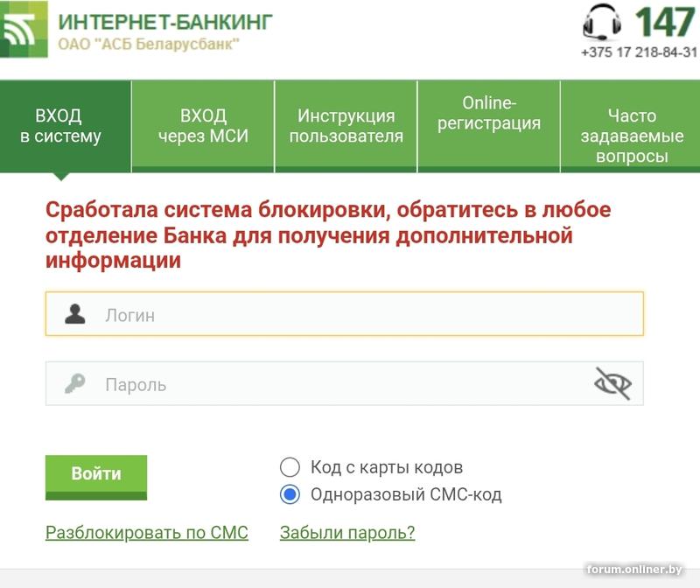Image resolution: width=700 pixels, height=588 pixels.
Task: Focus the 'Логин' input field
Action: coord(344,314)
